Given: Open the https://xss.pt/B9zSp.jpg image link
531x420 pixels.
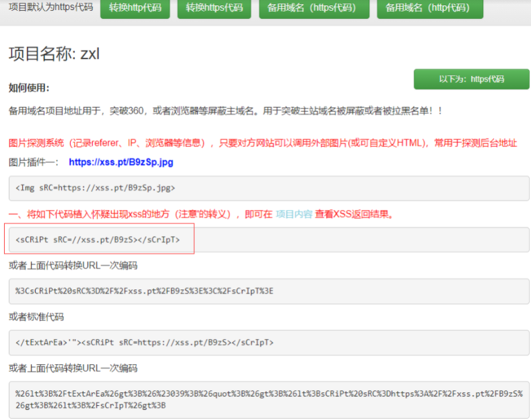Looking at the screenshot, I should [121, 162].
